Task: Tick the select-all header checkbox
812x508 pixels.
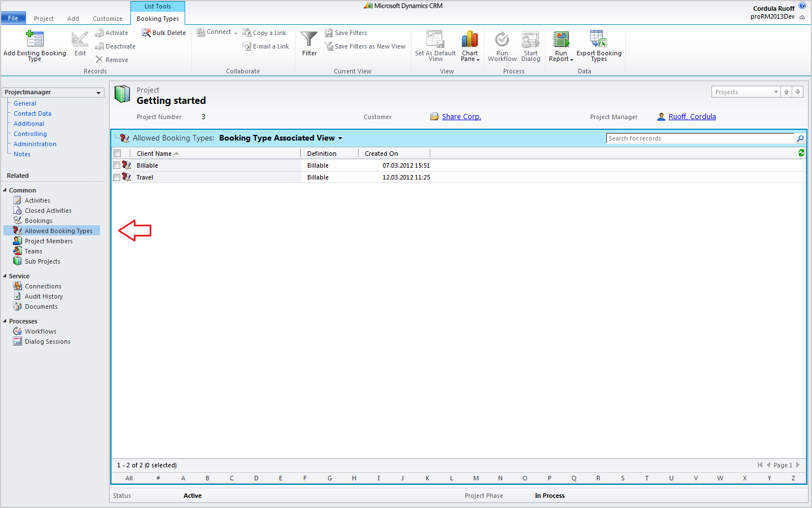Action: point(117,154)
